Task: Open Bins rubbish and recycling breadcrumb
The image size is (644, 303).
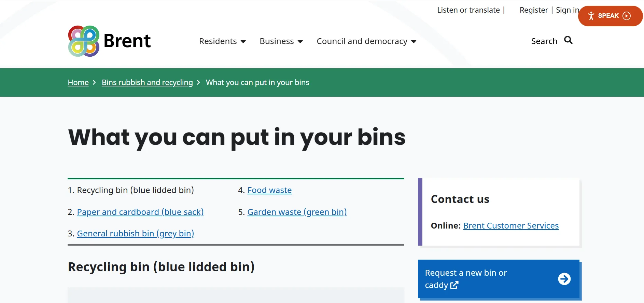Action: click(147, 83)
